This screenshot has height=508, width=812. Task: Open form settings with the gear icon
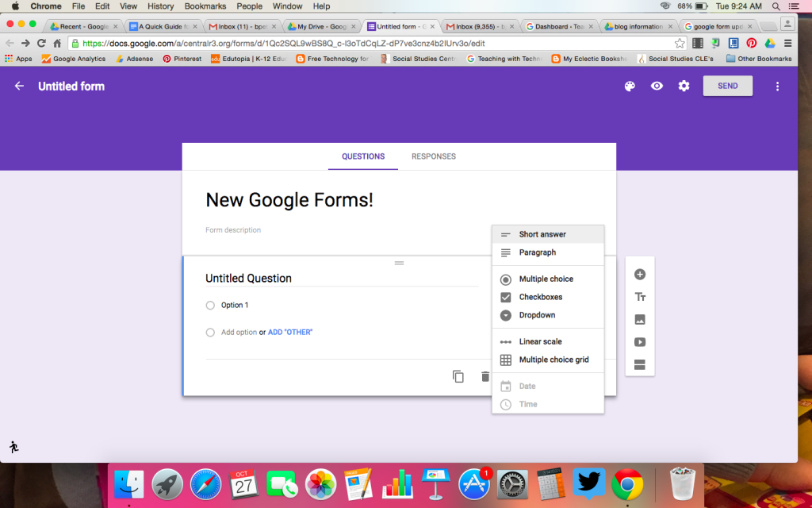684,86
